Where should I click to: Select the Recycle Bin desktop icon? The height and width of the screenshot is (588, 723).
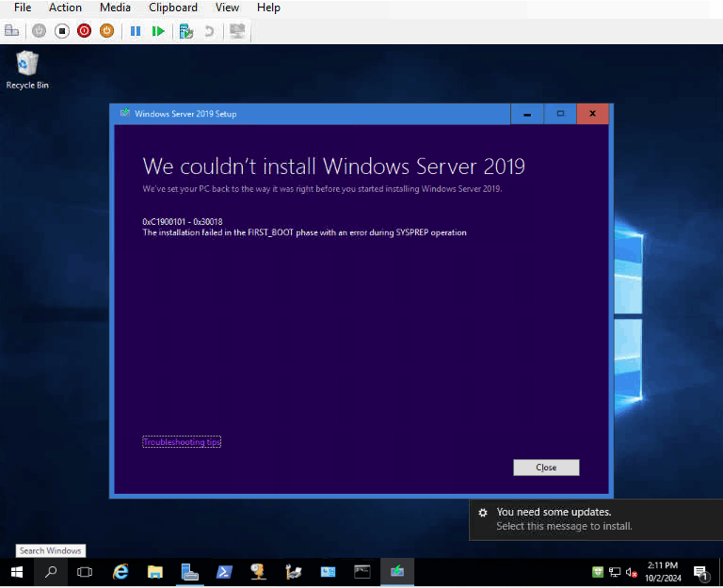click(x=27, y=70)
